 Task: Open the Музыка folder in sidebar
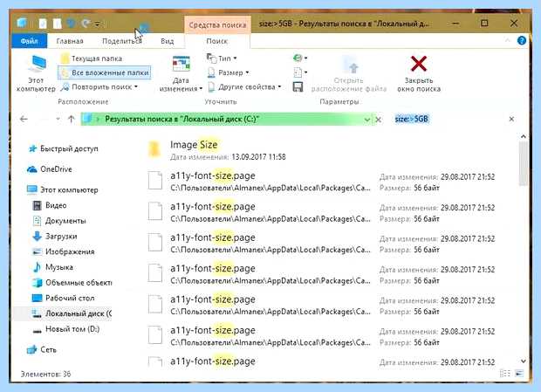52,267
